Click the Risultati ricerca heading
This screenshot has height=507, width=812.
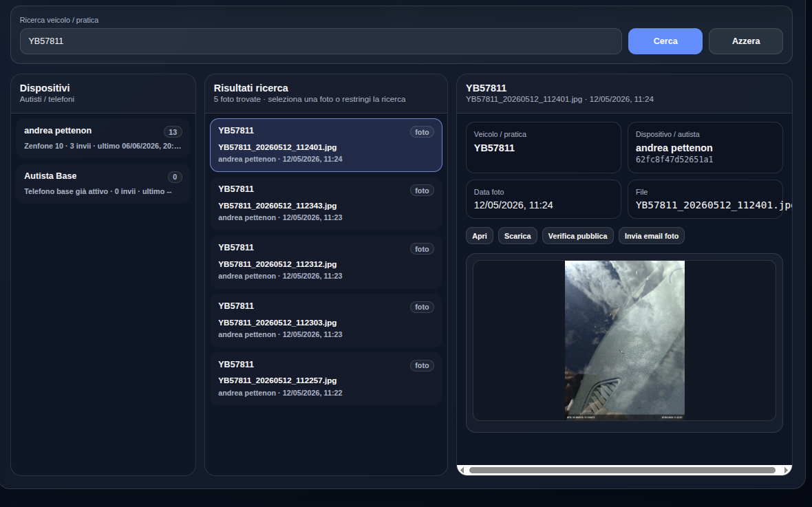(x=250, y=88)
